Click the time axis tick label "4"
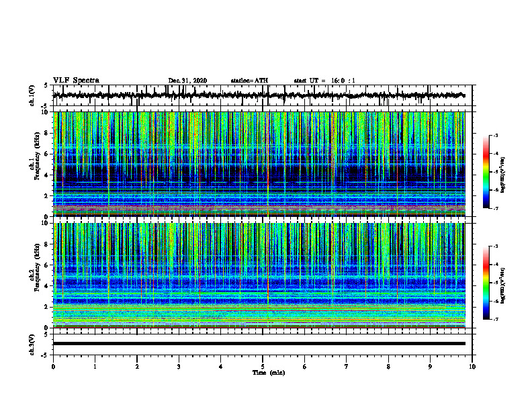 221,367
